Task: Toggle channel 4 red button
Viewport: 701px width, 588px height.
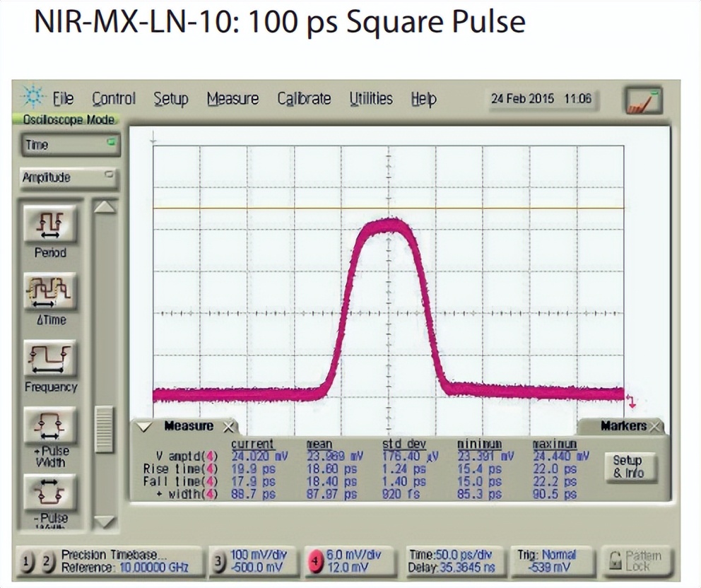Action: (314, 561)
